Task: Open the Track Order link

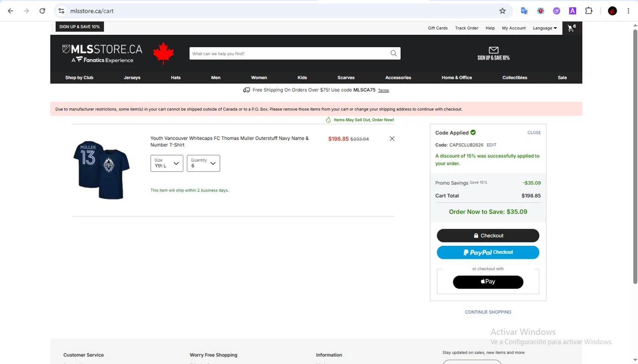Action: pyautogui.click(x=467, y=28)
